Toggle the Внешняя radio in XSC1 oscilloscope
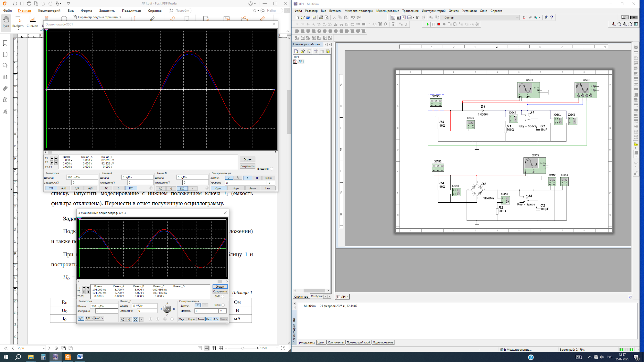 pyautogui.click(x=272, y=169)
